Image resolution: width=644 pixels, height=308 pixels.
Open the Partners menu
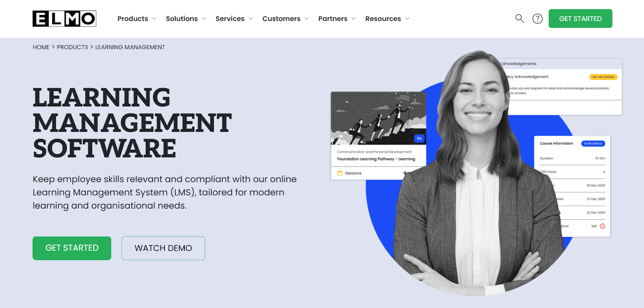[x=332, y=19]
